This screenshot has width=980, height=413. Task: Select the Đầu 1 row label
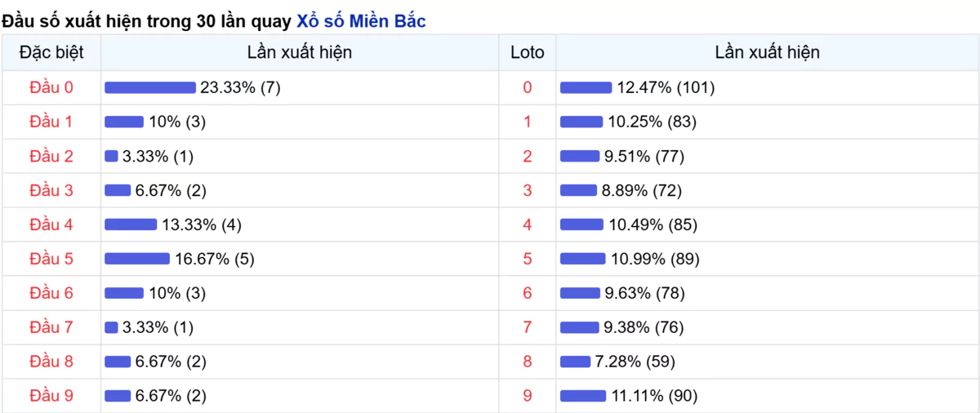point(51,122)
